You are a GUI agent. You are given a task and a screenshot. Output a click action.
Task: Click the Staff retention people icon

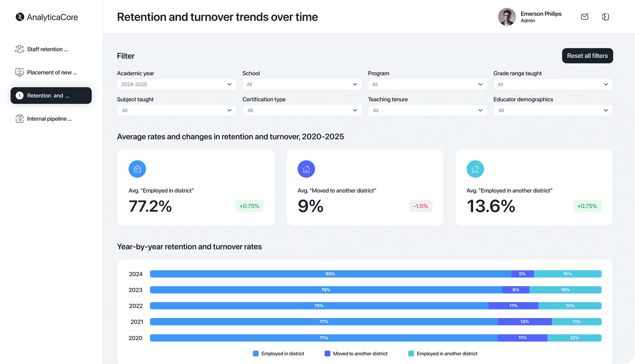point(19,49)
